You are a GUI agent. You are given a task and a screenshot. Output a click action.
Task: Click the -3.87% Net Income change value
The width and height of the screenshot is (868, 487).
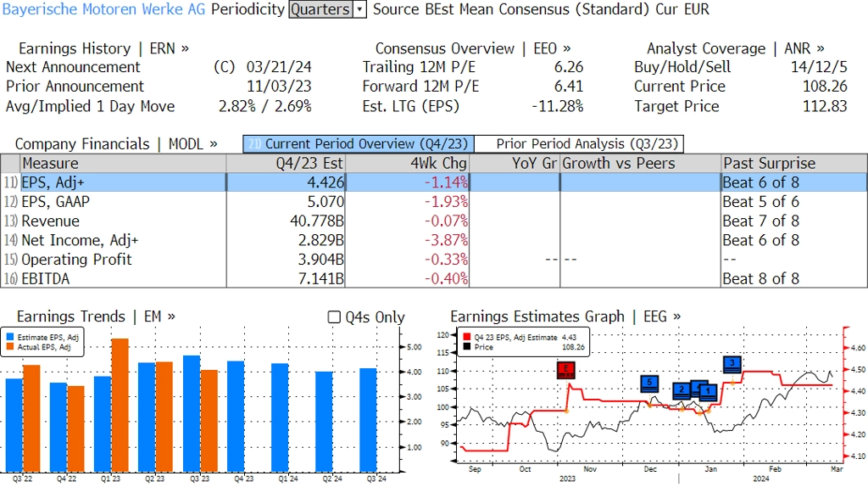click(x=446, y=240)
